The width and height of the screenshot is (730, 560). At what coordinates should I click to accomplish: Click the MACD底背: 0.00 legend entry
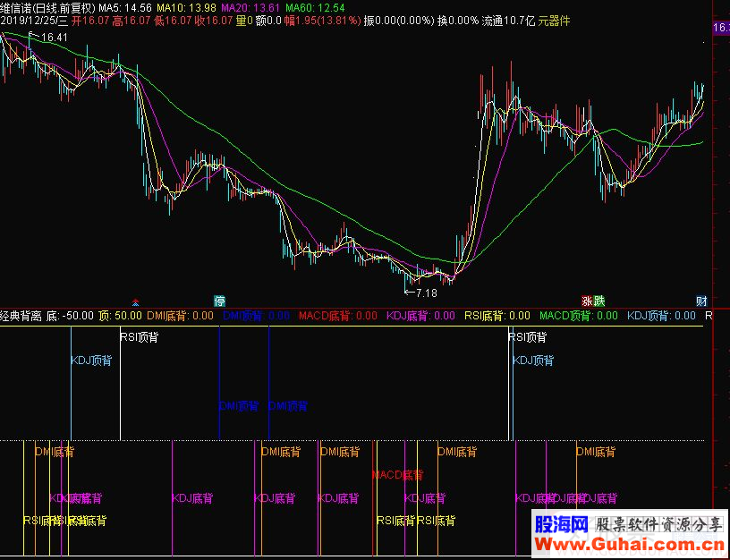point(338,316)
